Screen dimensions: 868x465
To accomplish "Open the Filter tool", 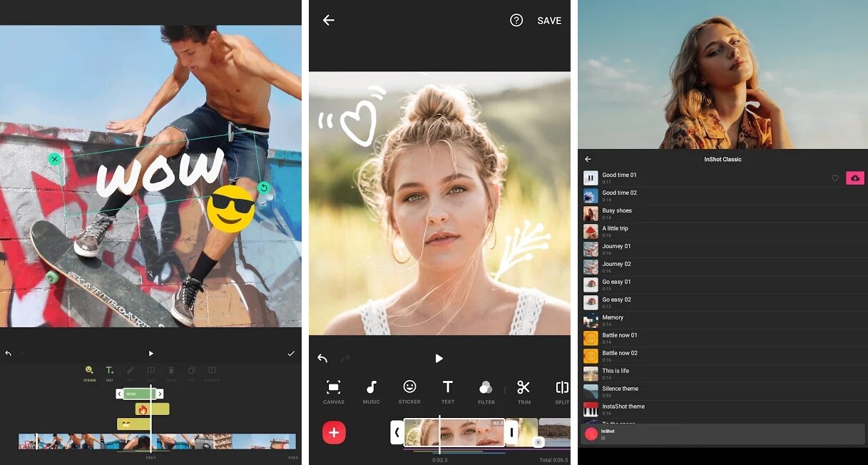I will click(x=486, y=392).
